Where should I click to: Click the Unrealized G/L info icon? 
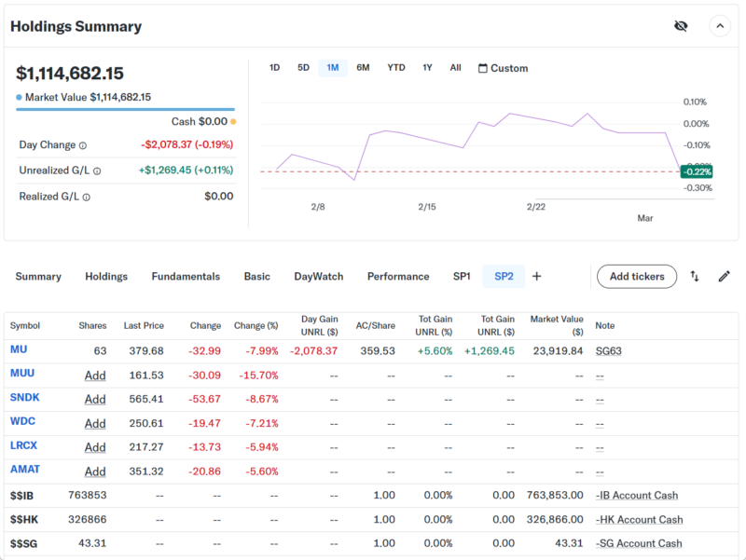[x=97, y=171]
